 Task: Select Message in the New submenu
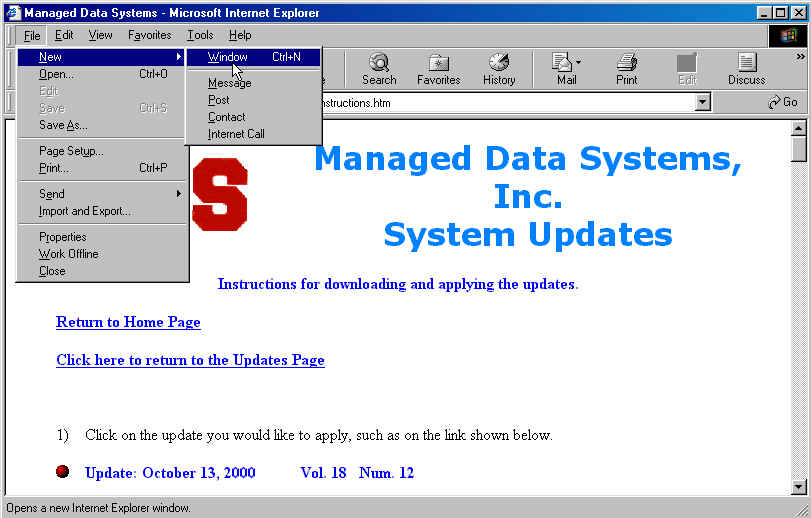pyautogui.click(x=253, y=83)
